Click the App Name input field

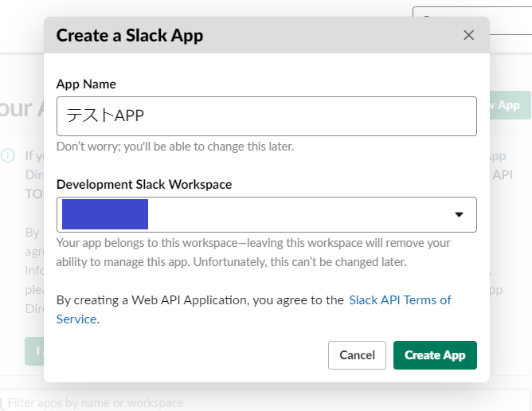coord(266,116)
